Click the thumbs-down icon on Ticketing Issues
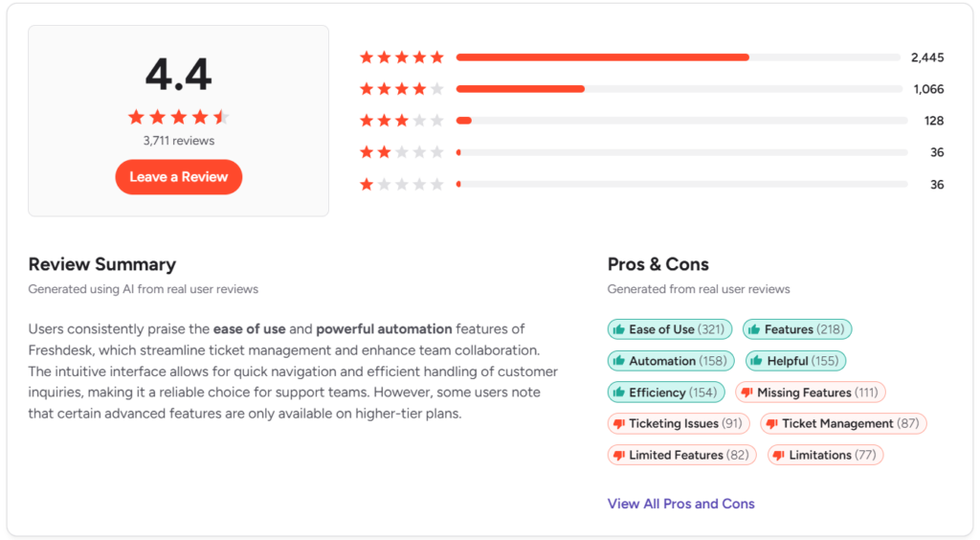 coord(618,423)
